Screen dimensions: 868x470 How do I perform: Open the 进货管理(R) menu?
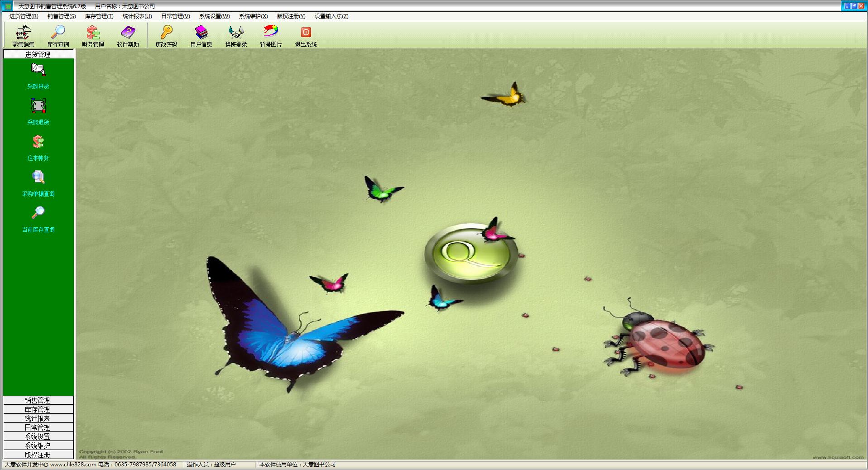tap(24, 16)
